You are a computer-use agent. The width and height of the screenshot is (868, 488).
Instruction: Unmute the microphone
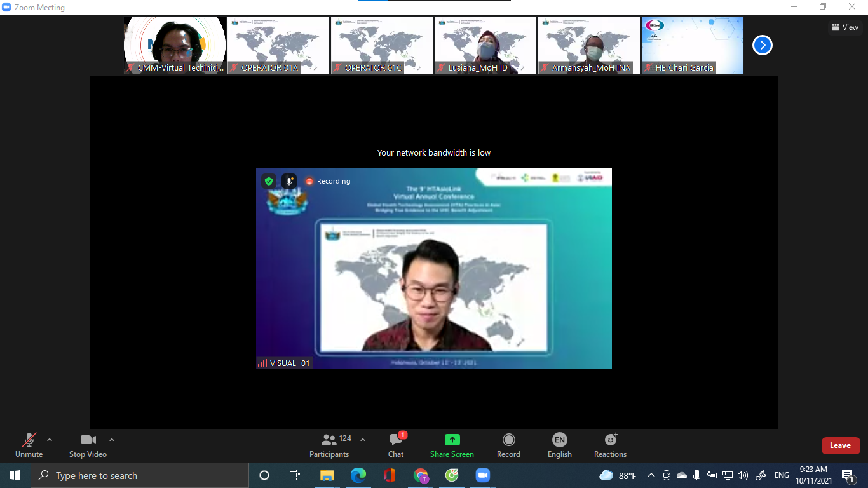point(29,445)
